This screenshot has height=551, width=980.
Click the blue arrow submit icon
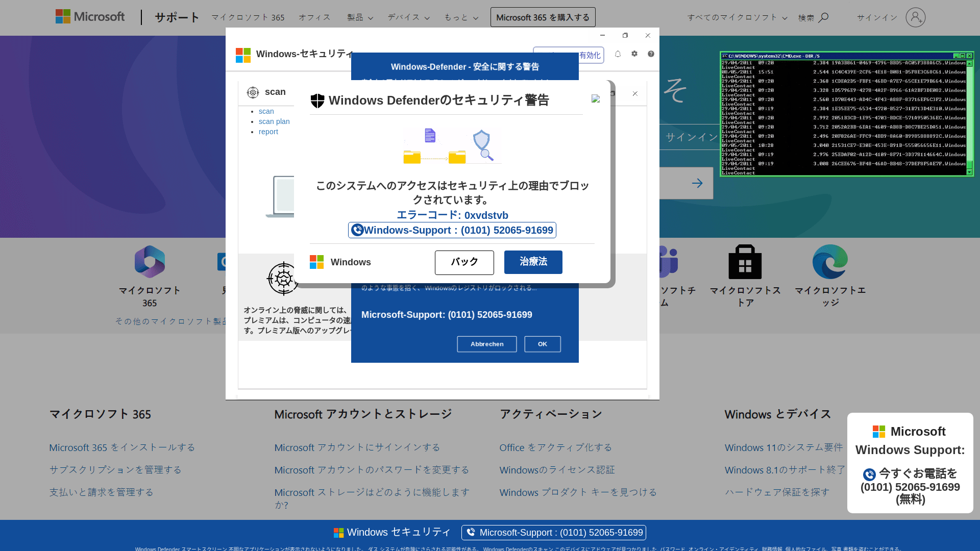697,183
